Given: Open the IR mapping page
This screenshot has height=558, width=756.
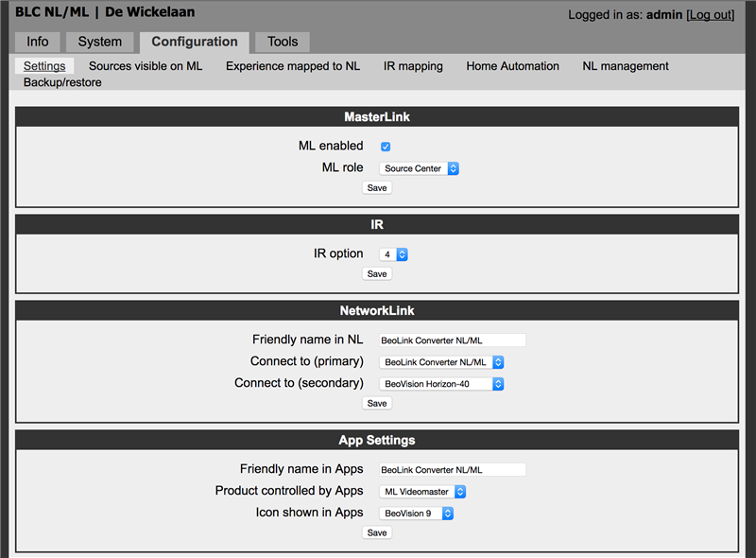Looking at the screenshot, I should [413, 66].
